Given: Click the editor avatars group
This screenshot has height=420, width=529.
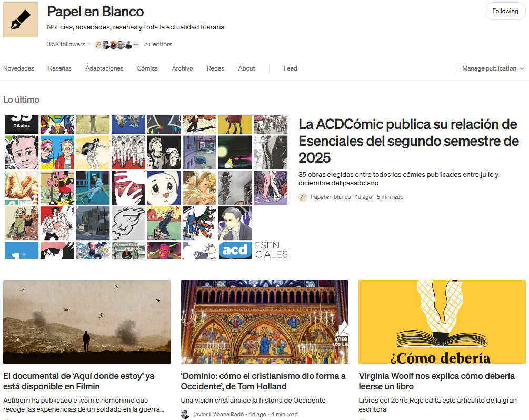Looking at the screenshot, I should 113,45.
